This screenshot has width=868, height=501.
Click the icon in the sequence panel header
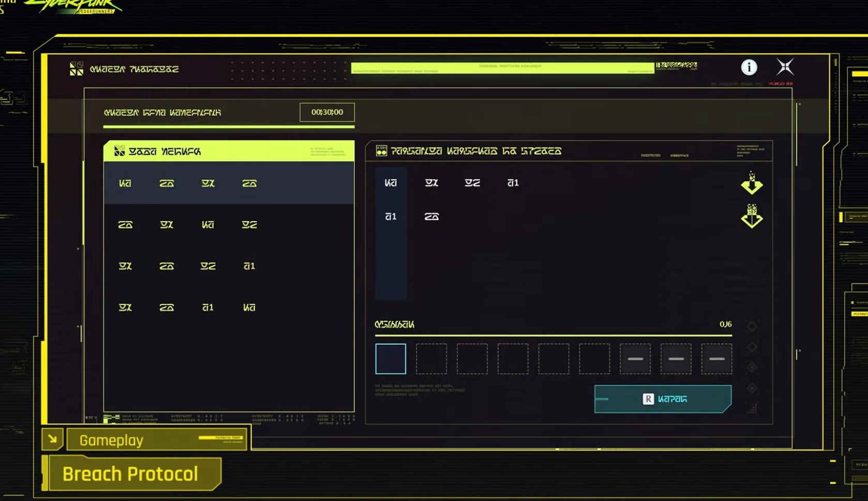click(x=381, y=151)
